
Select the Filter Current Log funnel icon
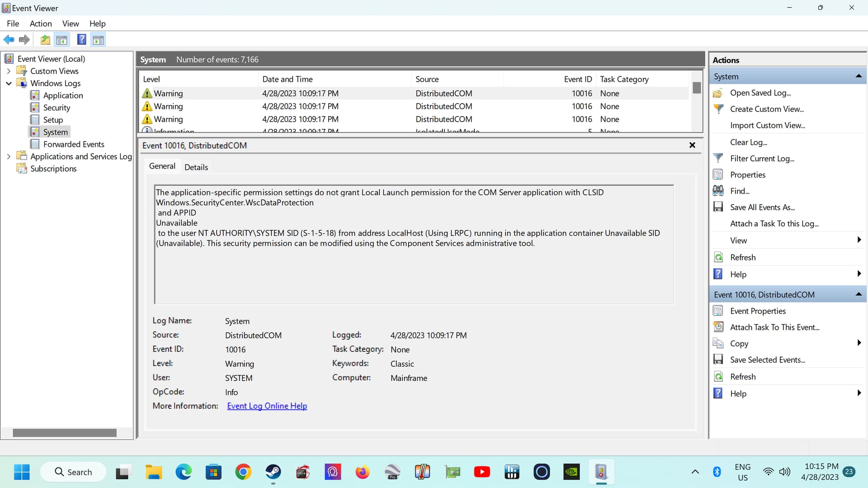pos(718,158)
